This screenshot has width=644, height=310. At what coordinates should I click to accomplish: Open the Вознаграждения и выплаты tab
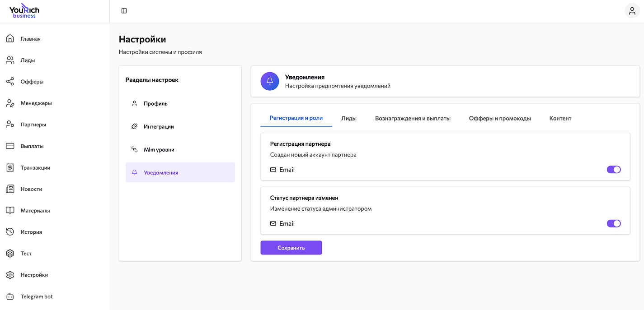click(x=413, y=118)
